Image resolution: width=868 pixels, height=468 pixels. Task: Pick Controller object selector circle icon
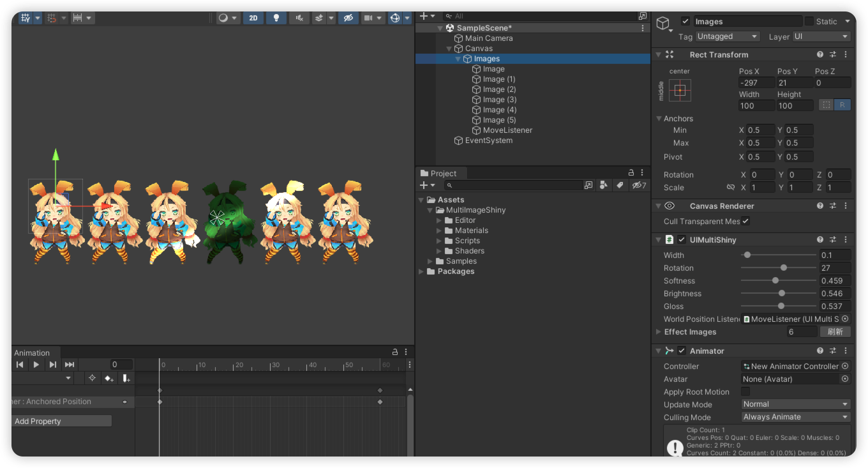click(846, 366)
